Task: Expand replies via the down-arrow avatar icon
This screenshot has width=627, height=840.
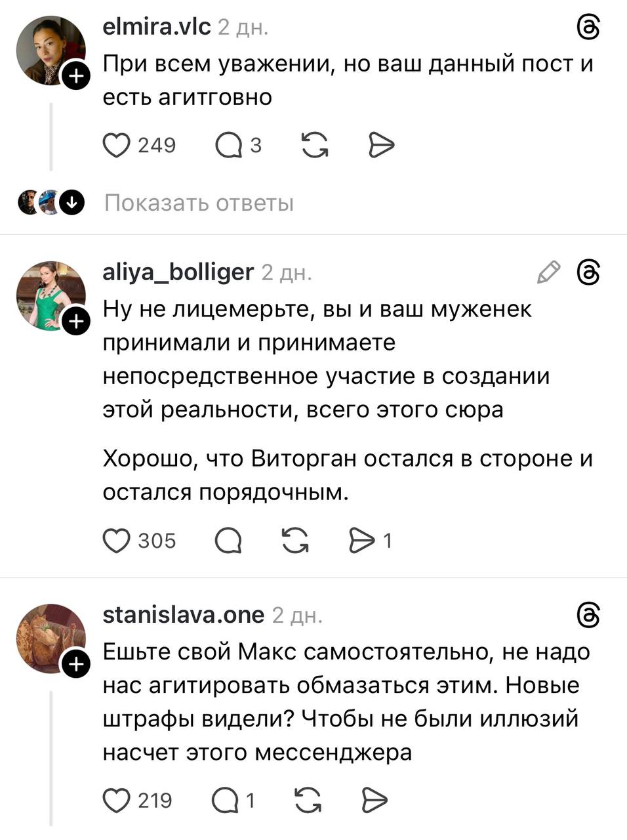Action: coord(71,203)
